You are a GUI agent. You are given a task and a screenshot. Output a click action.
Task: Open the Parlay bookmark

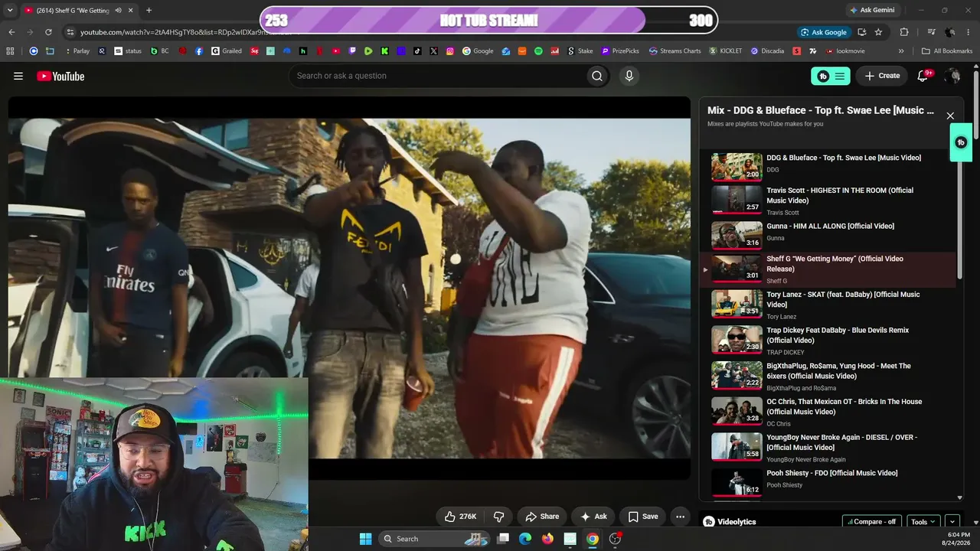[76, 51]
